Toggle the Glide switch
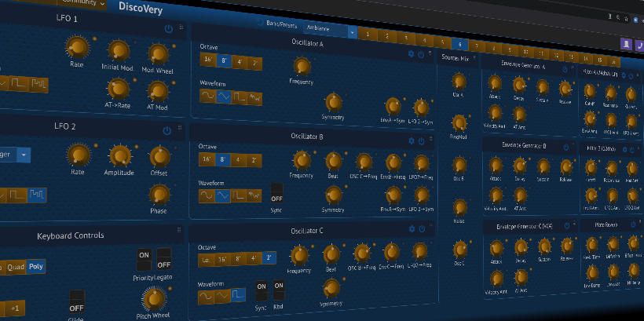This screenshot has width=644, height=321. 77,301
